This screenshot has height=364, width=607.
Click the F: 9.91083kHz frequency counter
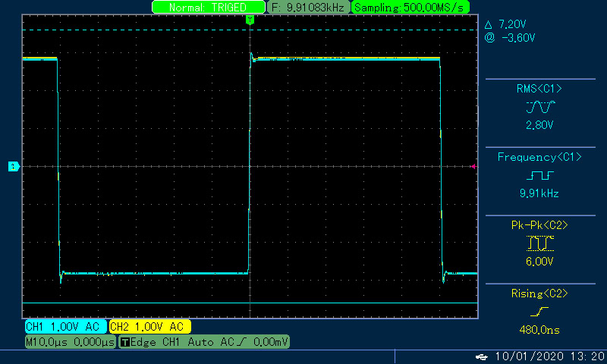click(x=308, y=8)
